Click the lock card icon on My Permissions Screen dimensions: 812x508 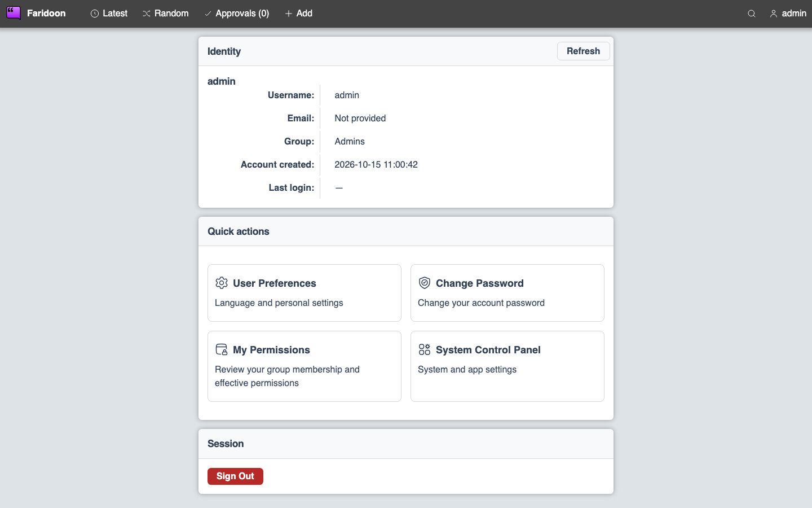222,349
